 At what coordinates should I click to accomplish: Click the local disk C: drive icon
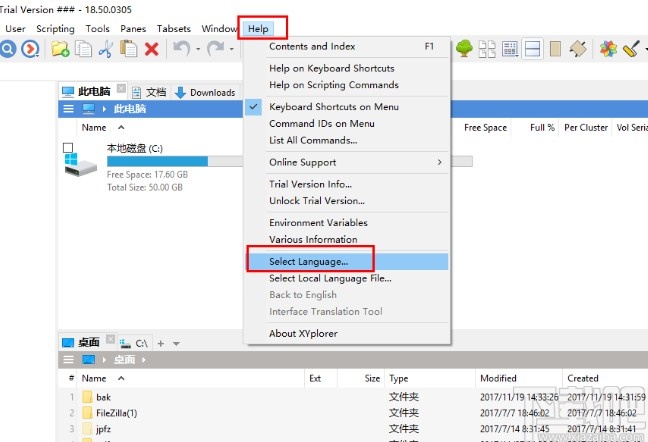pyautogui.click(x=81, y=165)
